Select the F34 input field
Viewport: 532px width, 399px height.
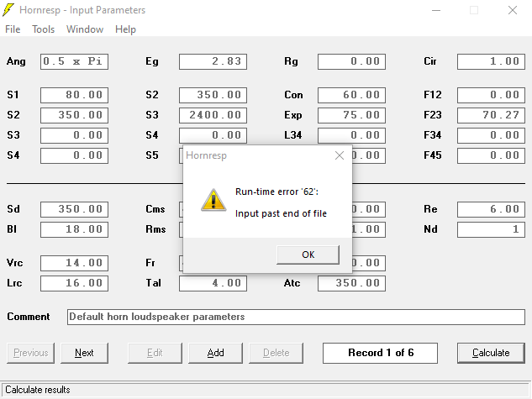click(x=491, y=135)
